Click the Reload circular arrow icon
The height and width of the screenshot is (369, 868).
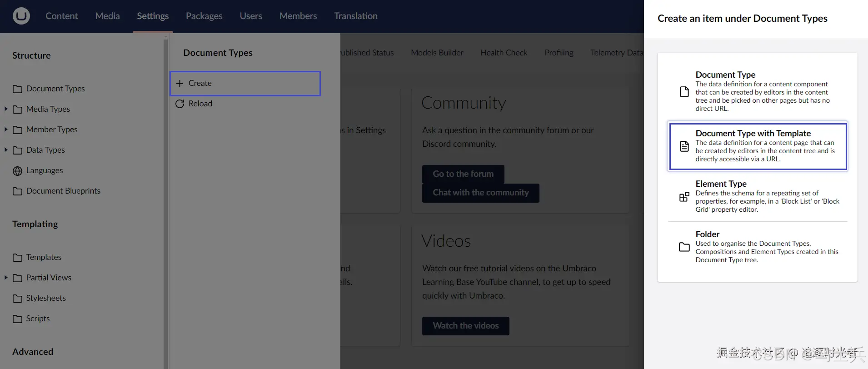point(180,104)
